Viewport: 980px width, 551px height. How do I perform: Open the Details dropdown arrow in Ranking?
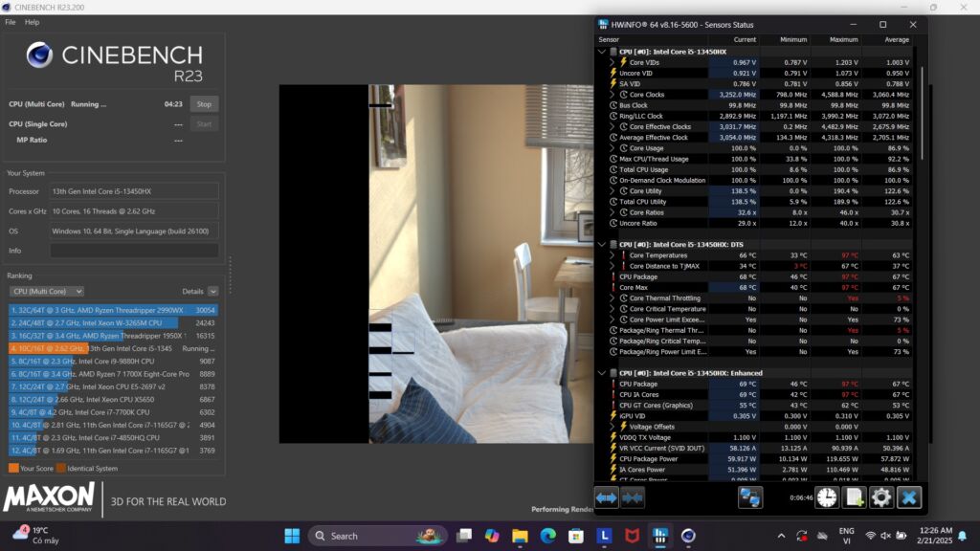213,291
